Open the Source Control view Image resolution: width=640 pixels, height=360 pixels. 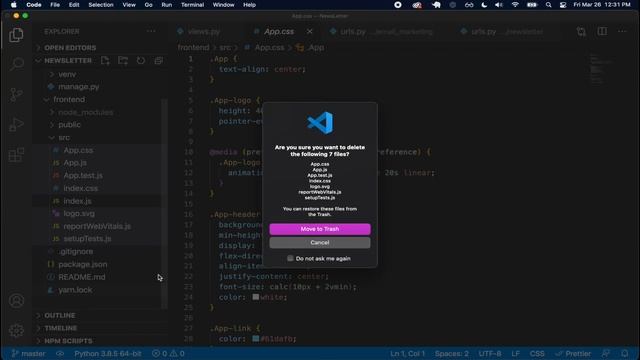[x=16, y=94]
